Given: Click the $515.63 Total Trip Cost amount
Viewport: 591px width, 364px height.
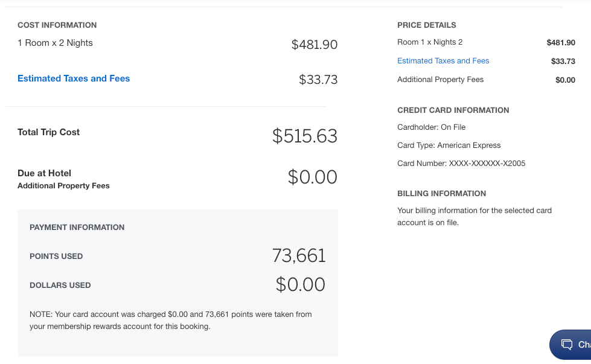Looking at the screenshot, I should [304, 136].
